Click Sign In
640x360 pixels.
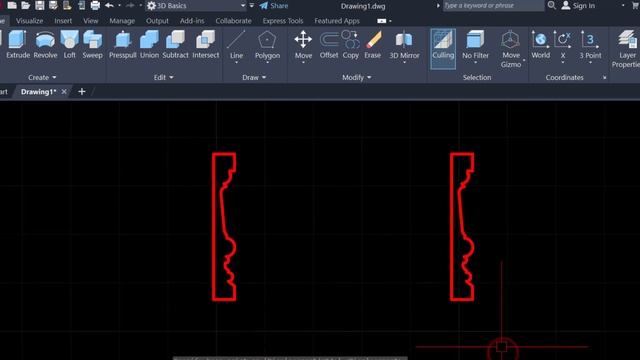point(578,6)
